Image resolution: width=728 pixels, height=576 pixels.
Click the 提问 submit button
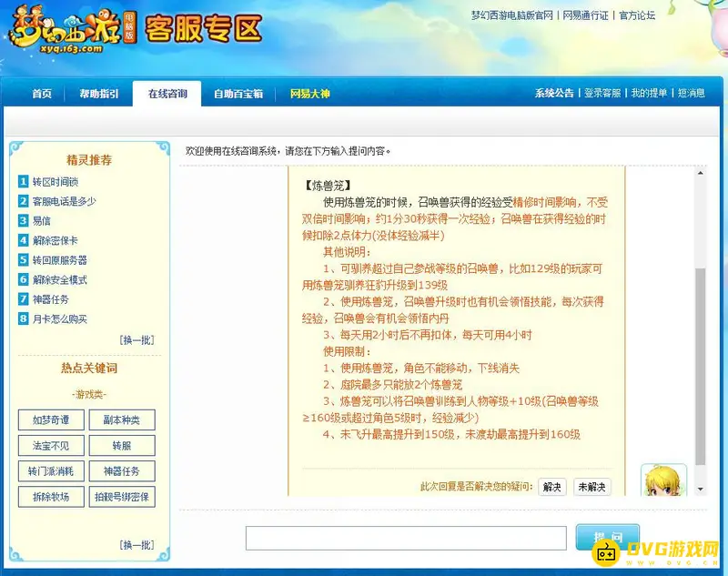coord(607,538)
